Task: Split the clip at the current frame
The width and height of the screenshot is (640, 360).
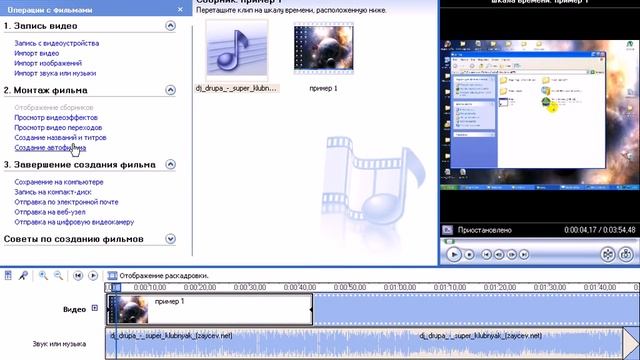Action: 608,254
